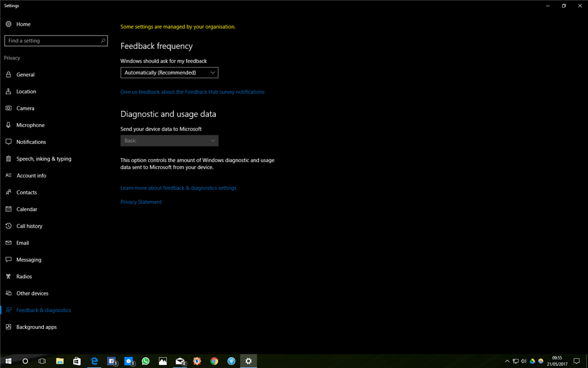Open Other devices privacy settings
The width and height of the screenshot is (588, 368).
(32, 293)
